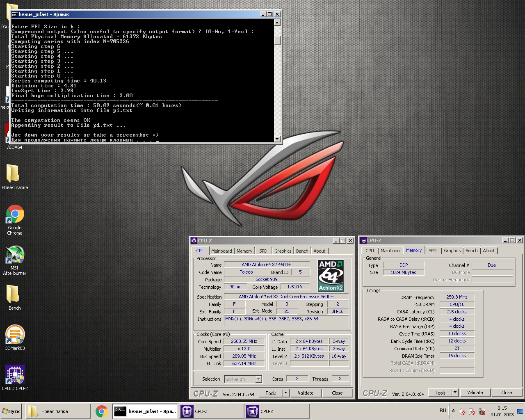The image size is (525, 420).
Task: Launch the 3DMark03 desktop shortcut
Action: tap(15, 338)
